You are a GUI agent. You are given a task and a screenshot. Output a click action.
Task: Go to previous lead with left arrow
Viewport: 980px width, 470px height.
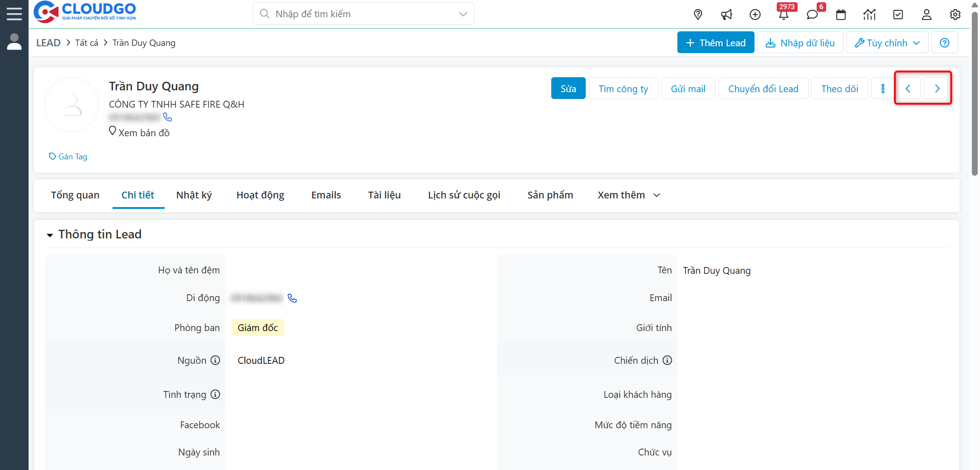pyautogui.click(x=908, y=89)
